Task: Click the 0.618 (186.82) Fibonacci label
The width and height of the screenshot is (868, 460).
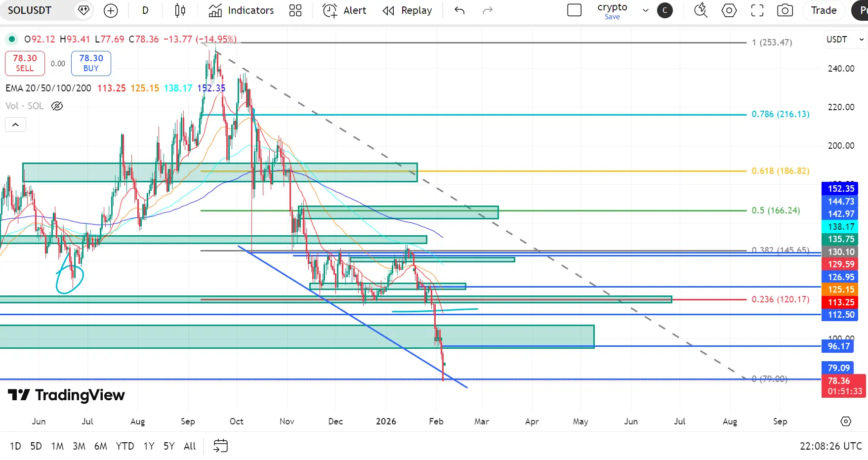Action: (x=781, y=171)
